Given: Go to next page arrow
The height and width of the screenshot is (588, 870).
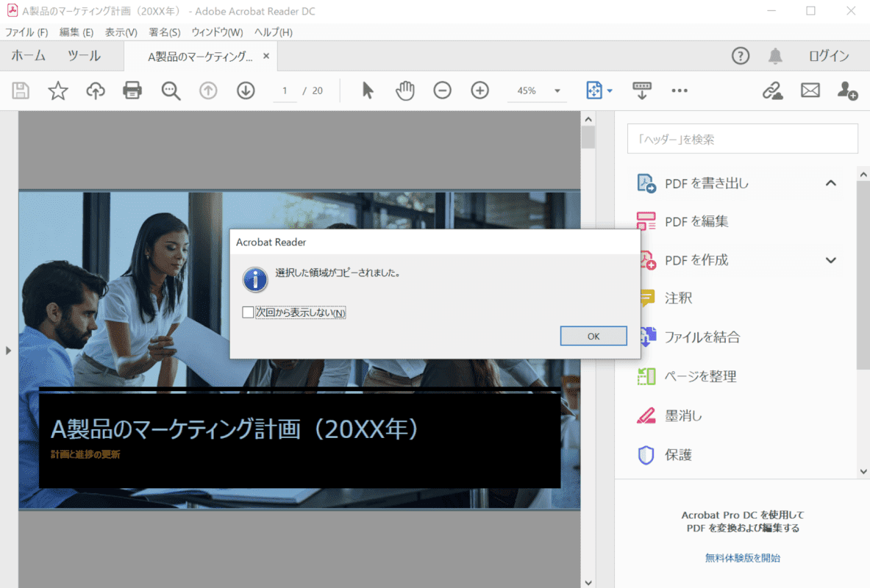Looking at the screenshot, I should tap(246, 90).
